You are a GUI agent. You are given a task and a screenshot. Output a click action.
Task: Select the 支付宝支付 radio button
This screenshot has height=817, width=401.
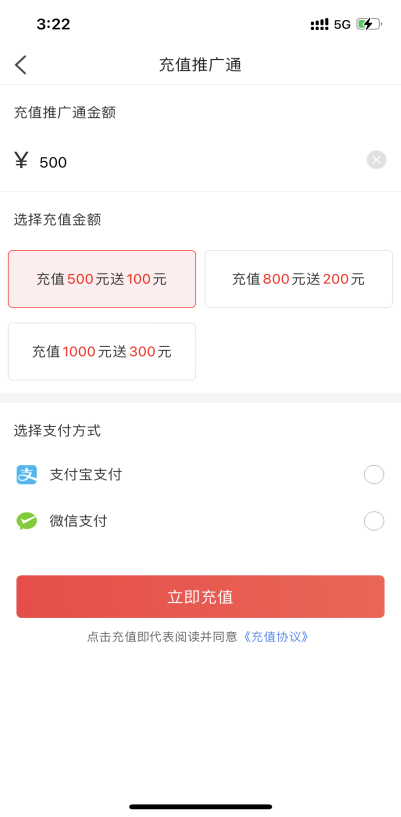[374, 475]
